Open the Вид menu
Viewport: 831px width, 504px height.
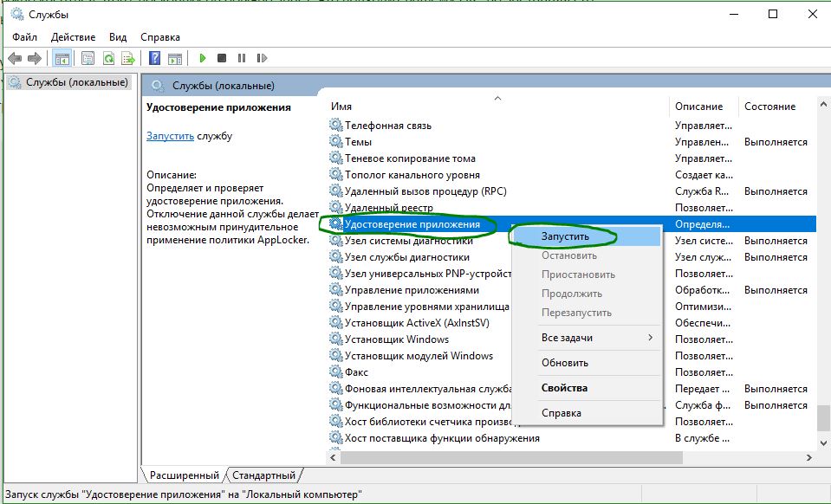point(118,37)
